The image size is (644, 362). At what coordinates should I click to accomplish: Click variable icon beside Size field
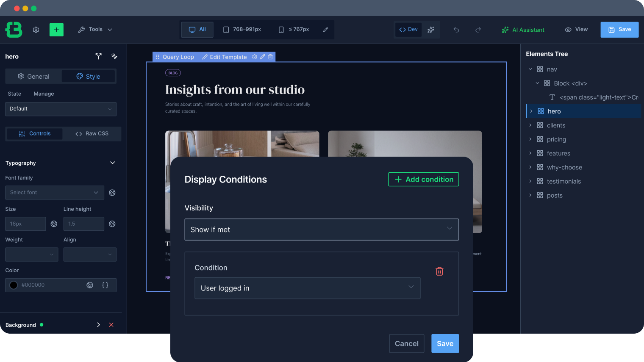click(54, 224)
